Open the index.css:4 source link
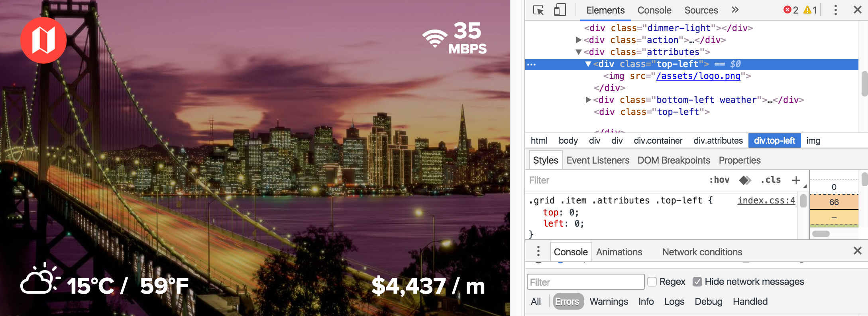Viewport: 868px width, 316px height. pos(766,200)
